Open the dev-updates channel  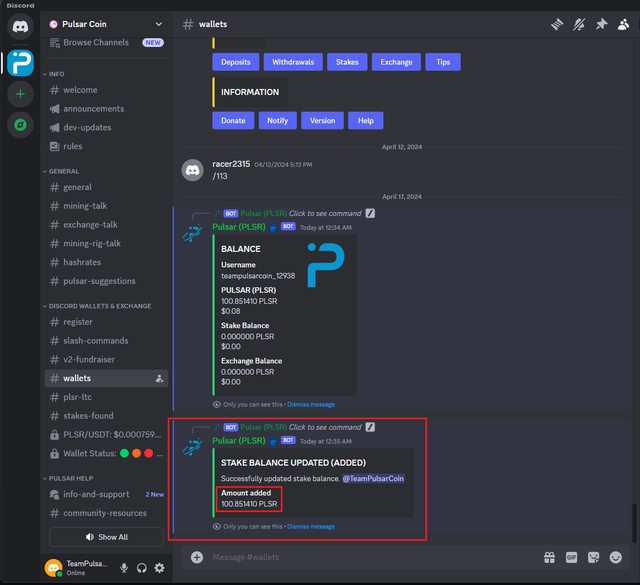[x=106, y=127]
